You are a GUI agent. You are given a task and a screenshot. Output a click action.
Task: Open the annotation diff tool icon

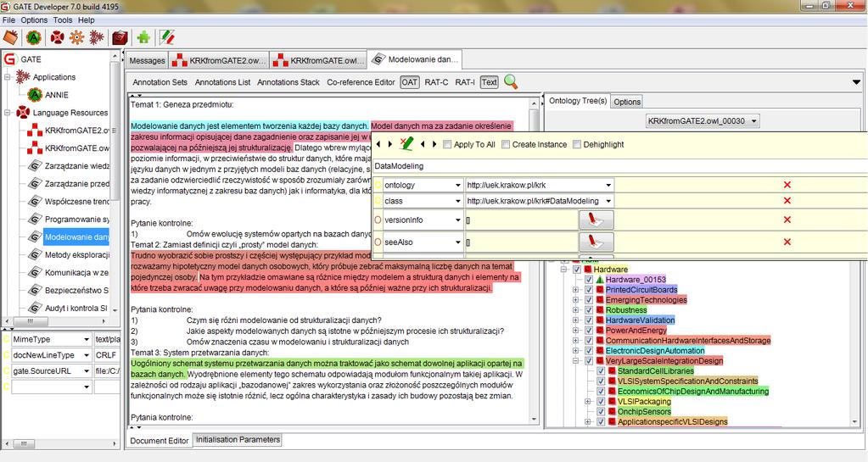pos(167,37)
